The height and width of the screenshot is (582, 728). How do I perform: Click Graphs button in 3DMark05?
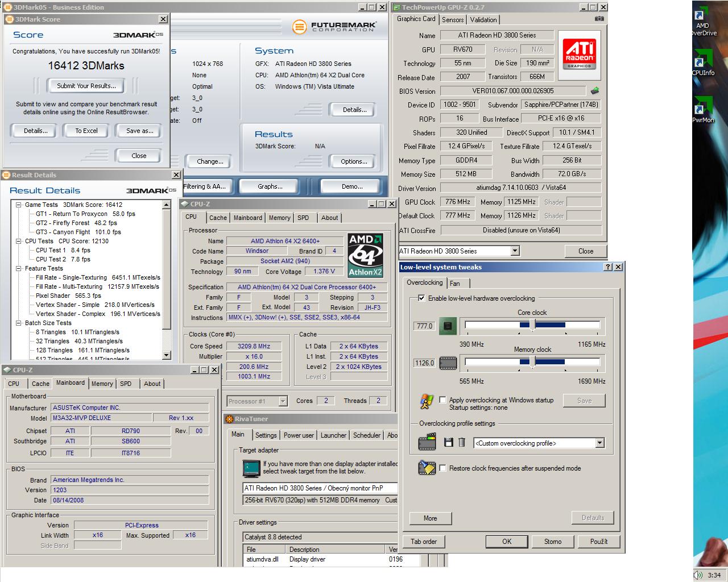point(270,186)
